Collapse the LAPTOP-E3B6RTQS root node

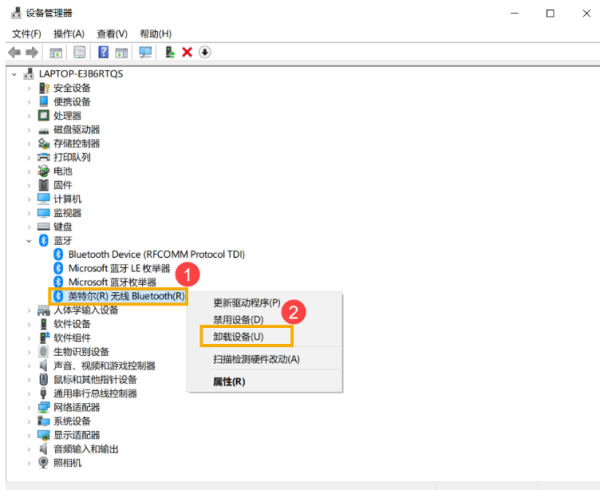14,74
